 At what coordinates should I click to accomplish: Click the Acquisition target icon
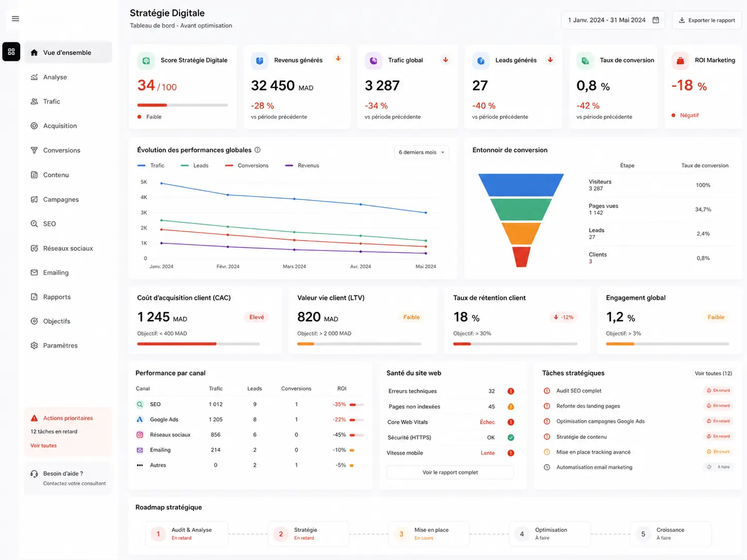pyautogui.click(x=34, y=126)
